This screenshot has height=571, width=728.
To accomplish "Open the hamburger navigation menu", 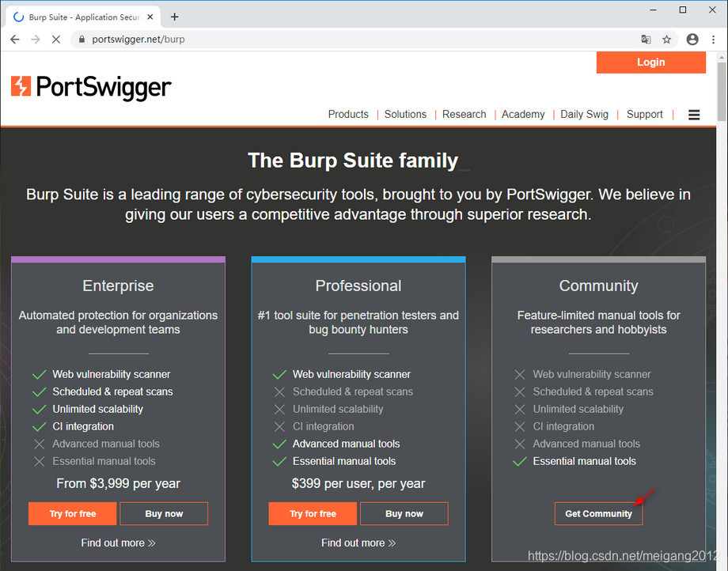I will (x=694, y=115).
